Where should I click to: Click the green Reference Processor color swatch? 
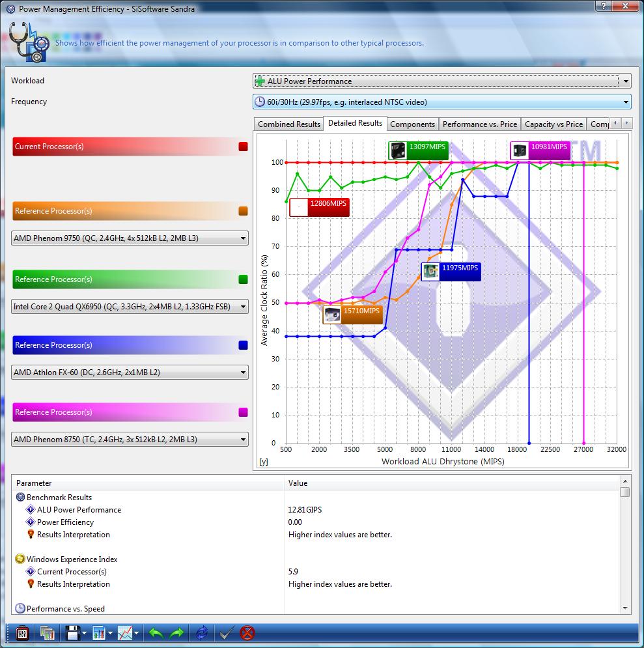pos(244,279)
